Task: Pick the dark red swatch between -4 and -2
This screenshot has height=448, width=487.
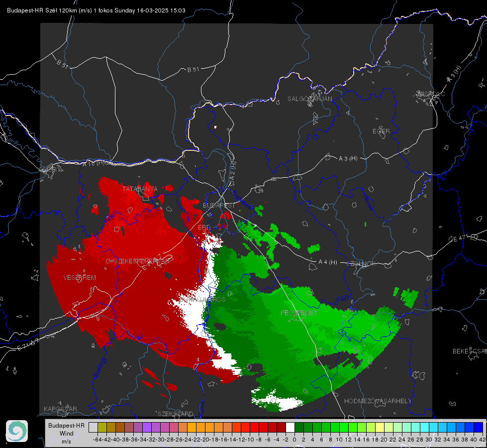Action: (x=281, y=427)
